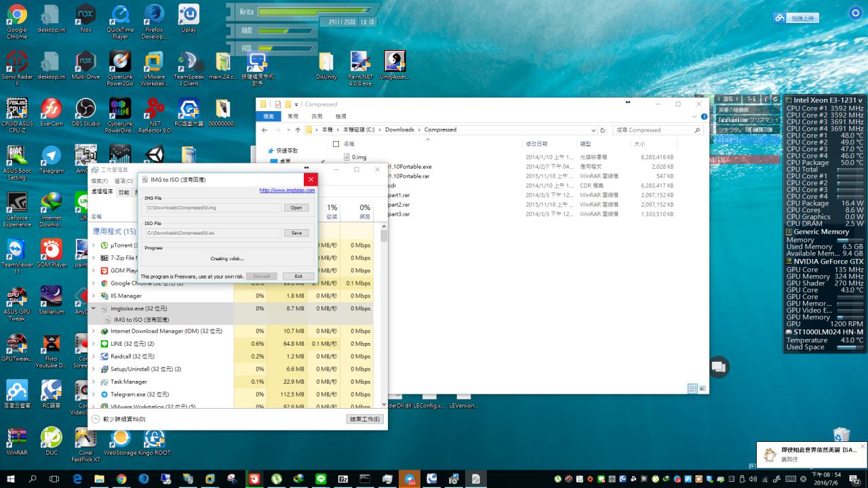Click the Recycle Bin icon

click(842, 435)
